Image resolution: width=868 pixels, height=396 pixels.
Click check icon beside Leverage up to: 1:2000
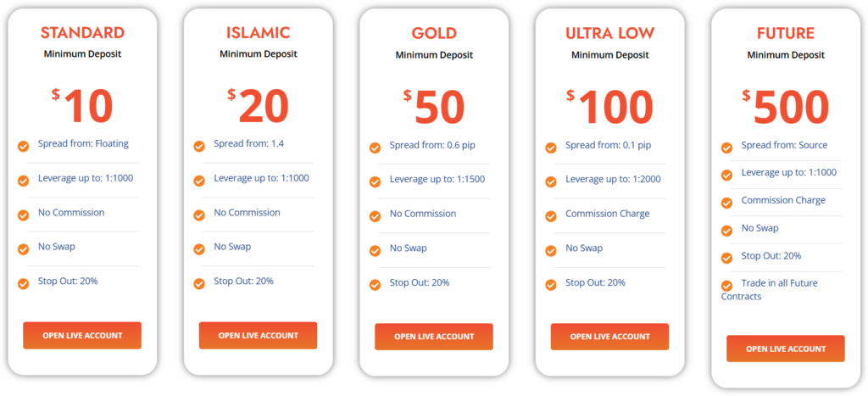tap(551, 181)
